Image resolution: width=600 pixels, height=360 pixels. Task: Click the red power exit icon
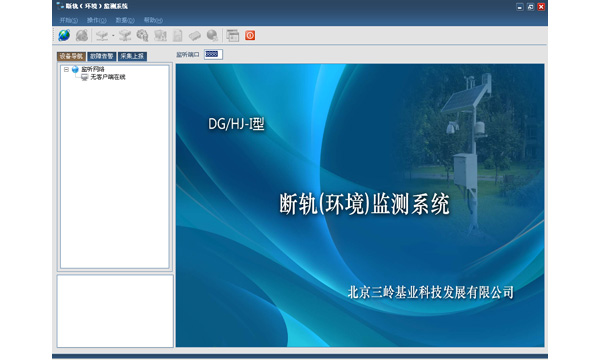pos(250,36)
